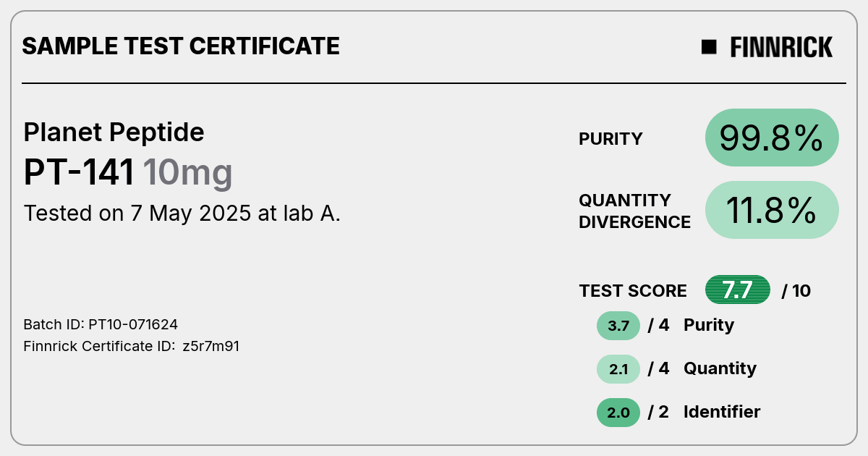Screen dimensions: 868x456
Task: Click the FINNRICK brand name
Action: click(781, 47)
